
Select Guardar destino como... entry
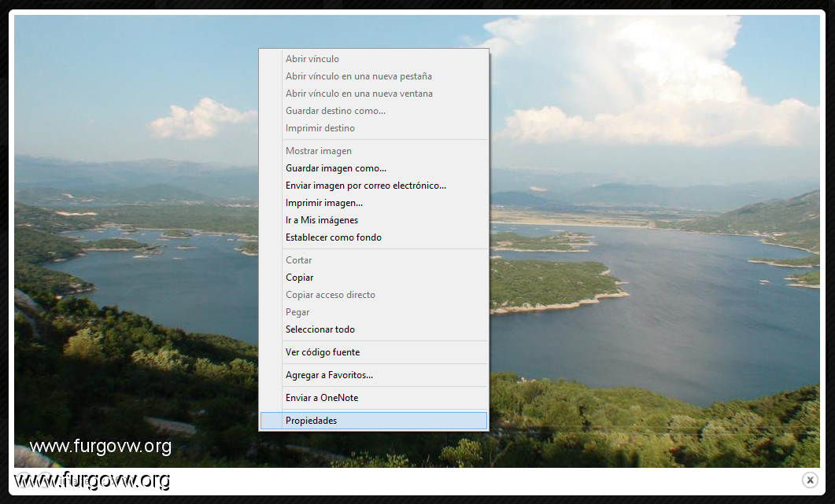(374, 111)
